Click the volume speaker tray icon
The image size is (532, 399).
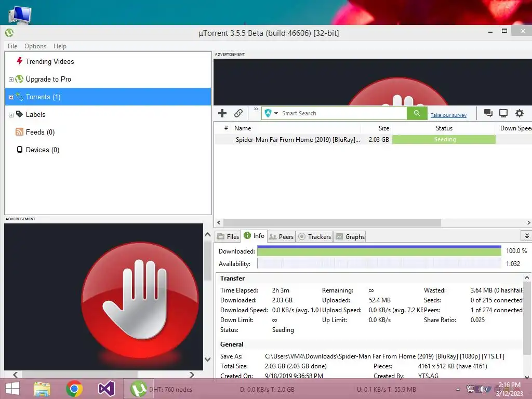[483, 389]
